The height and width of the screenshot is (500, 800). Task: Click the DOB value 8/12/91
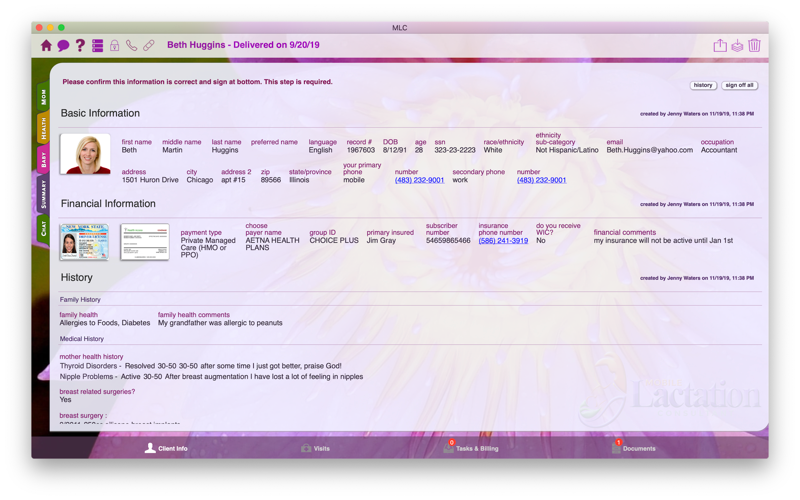395,150
